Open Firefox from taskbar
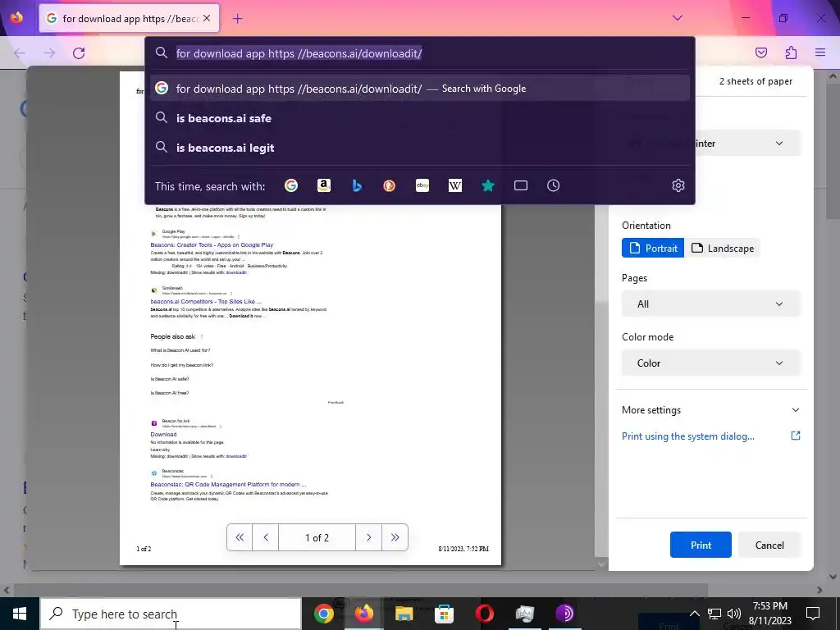This screenshot has width=840, height=630. pyautogui.click(x=363, y=614)
